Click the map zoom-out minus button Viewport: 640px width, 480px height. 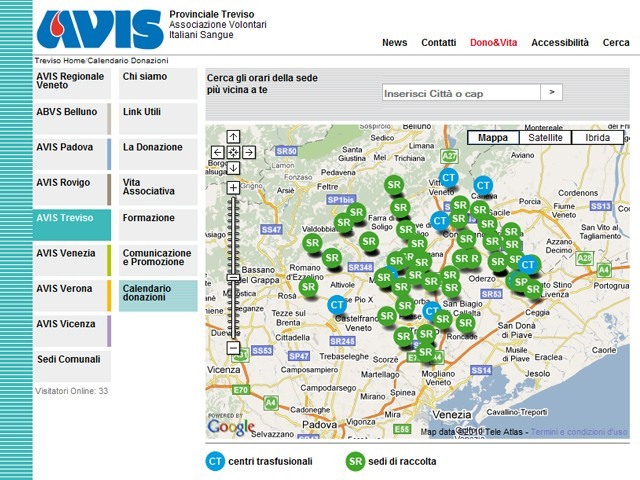point(233,348)
